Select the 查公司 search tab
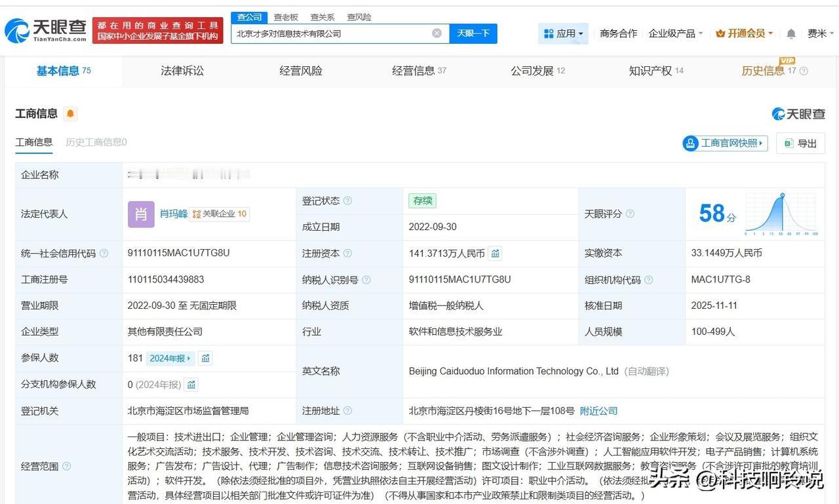Screen dimensions: 839x504 pos(249,17)
